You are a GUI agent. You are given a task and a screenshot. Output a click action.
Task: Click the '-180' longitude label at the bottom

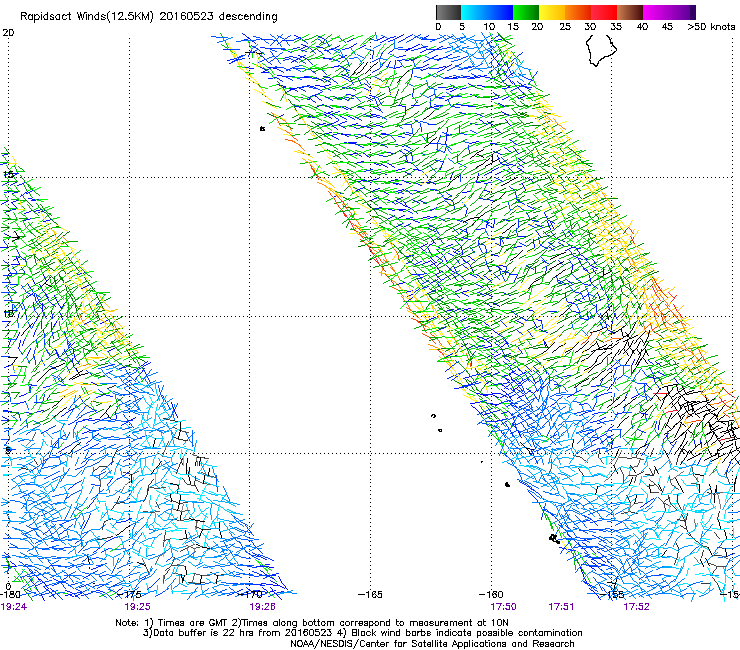click(10, 594)
